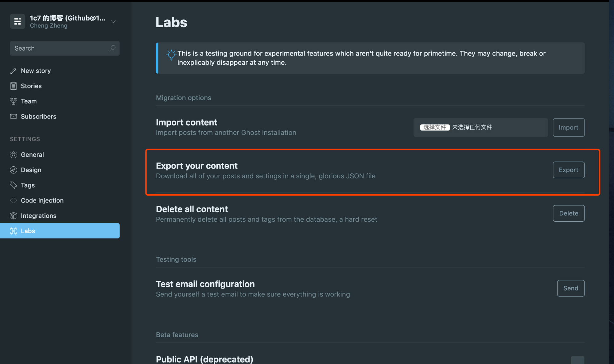Click the Team people icon
The height and width of the screenshot is (364, 614).
tap(13, 101)
